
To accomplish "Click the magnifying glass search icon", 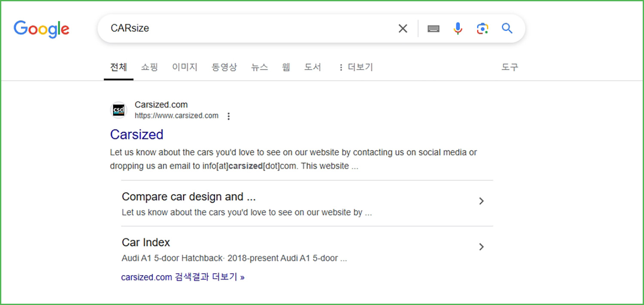I will pos(507,29).
